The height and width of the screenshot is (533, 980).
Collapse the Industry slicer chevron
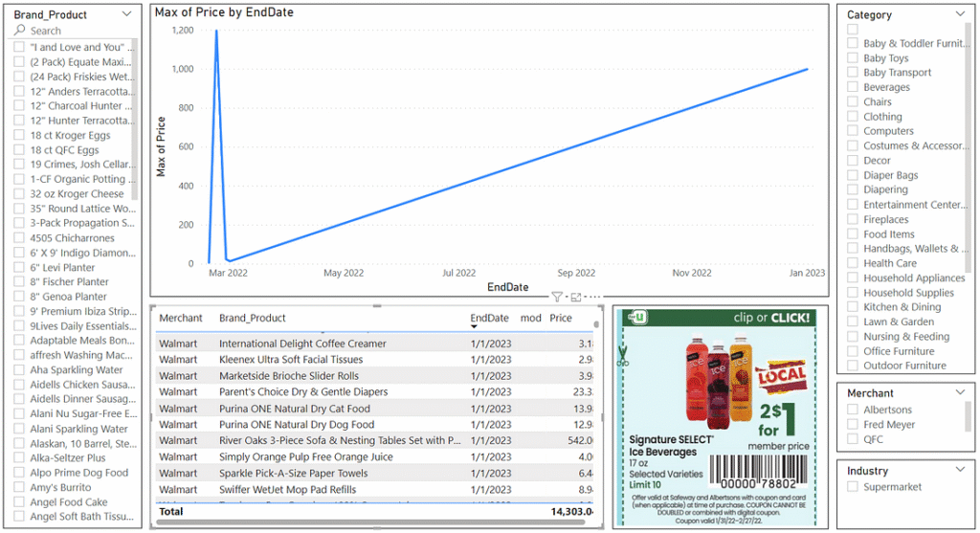960,470
